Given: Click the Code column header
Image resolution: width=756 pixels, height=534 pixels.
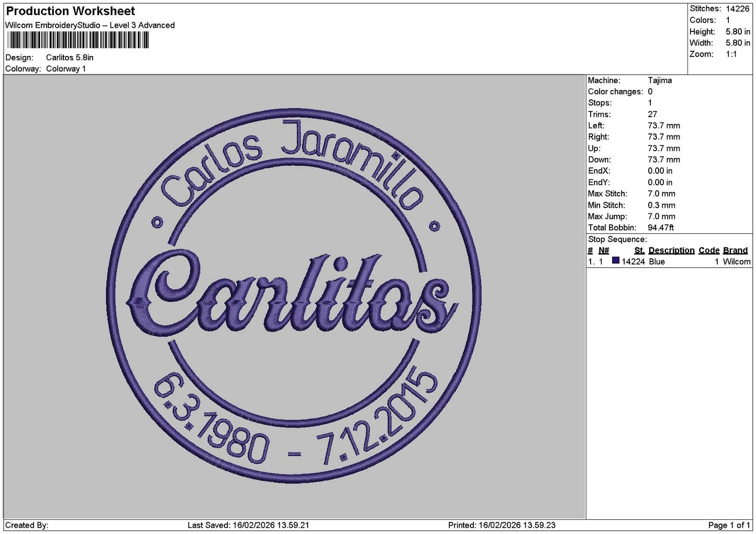Looking at the screenshot, I should tap(709, 251).
